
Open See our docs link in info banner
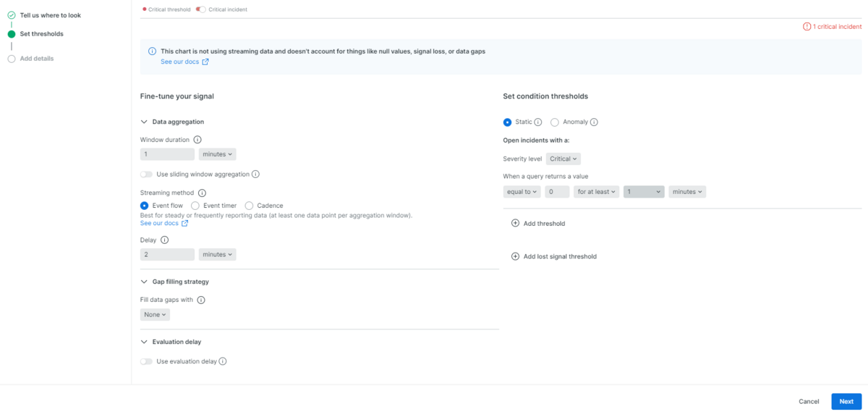point(179,62)
